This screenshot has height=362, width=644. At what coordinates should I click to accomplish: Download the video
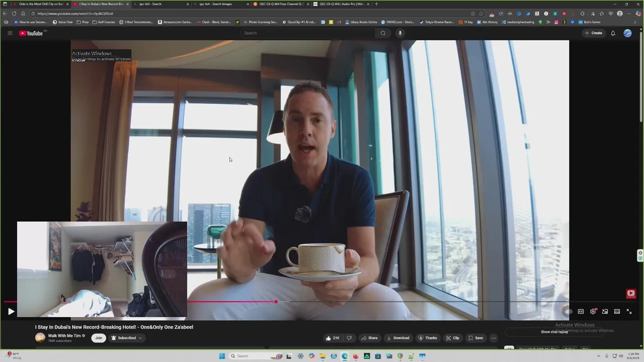tap(398, 338)
